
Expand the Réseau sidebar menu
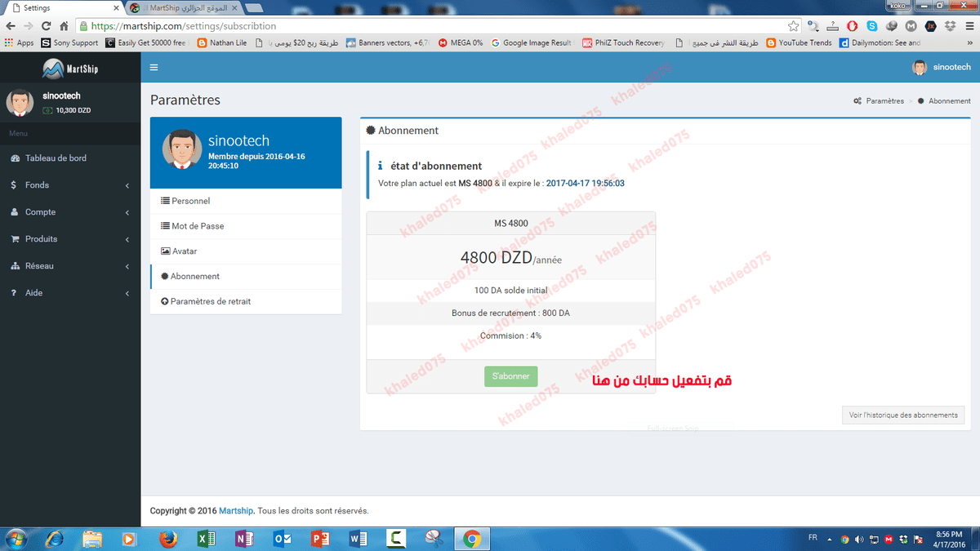pyautogui.click(x=70, y=266)
